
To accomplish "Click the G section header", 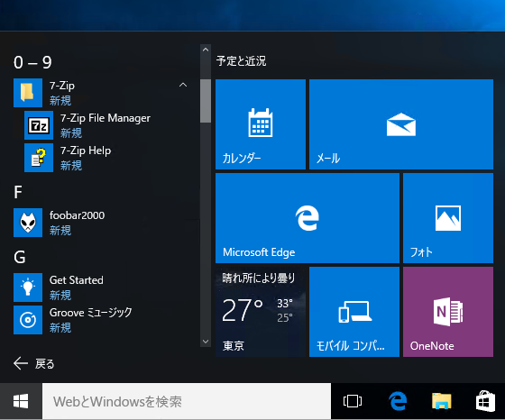I will [19, 257].
